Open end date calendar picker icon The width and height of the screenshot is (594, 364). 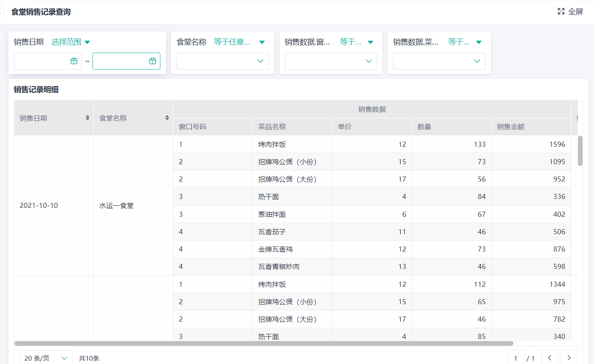click(x=152, y=61)
